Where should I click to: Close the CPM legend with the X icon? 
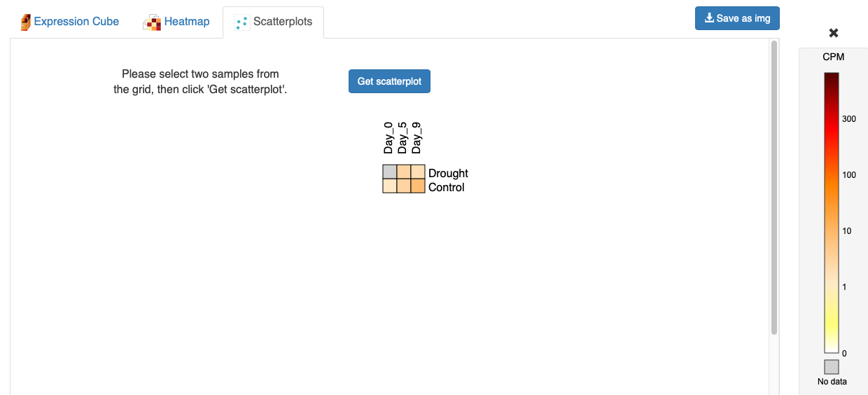(x=833, y=33)
